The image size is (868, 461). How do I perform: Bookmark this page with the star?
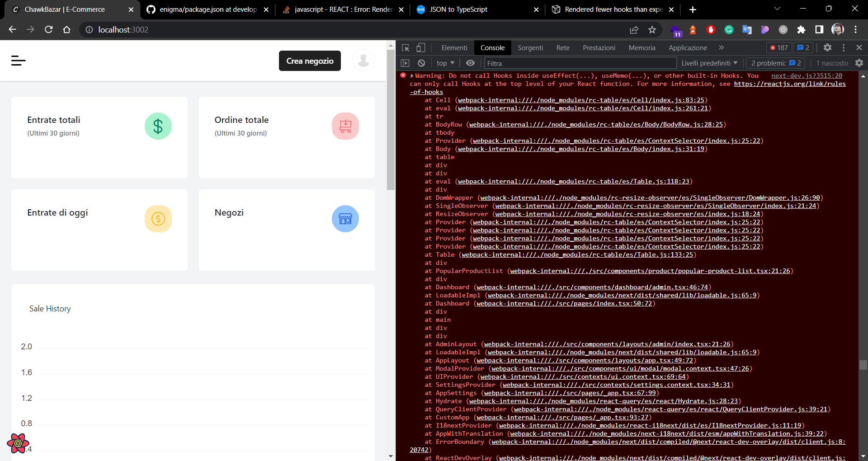652,29
